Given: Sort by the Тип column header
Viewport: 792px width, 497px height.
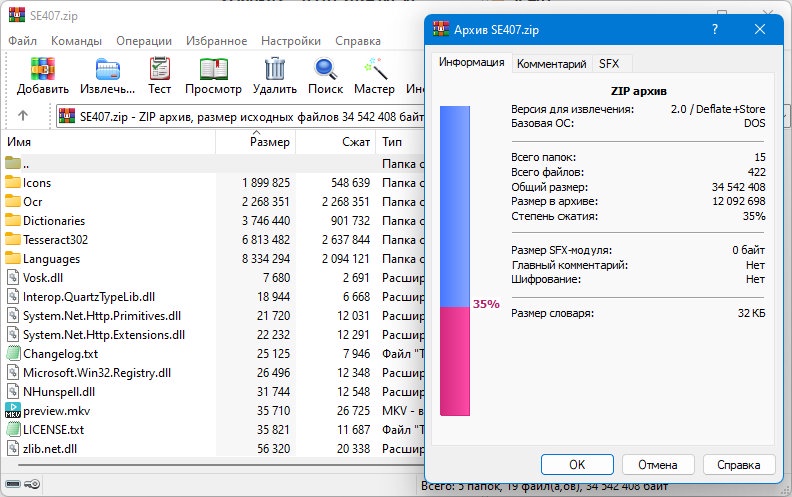Looking at the screenshot, I should 401,142.
